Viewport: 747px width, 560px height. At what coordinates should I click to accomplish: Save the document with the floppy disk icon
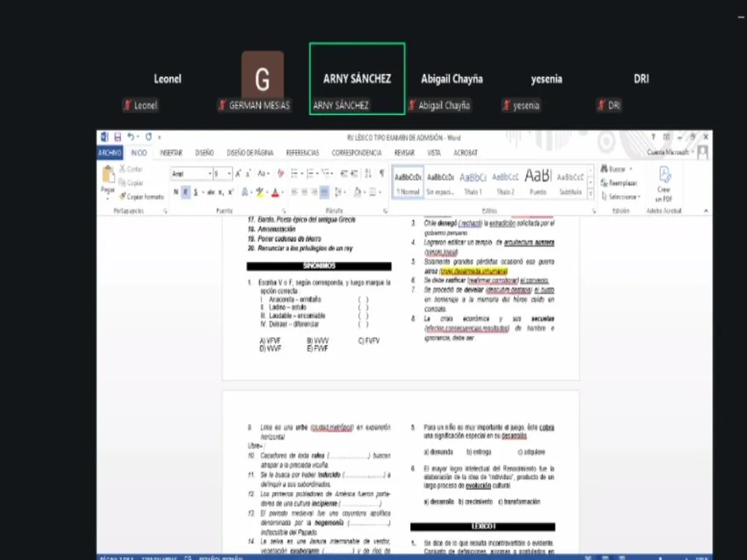click(x=117, y=137)
